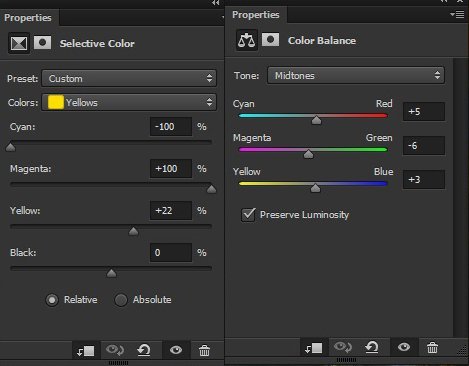Image resolution: width=469 pixels, height=366 pixels.
Task: Switch to the Selective Color Properties tab
Action: point(28,17)
